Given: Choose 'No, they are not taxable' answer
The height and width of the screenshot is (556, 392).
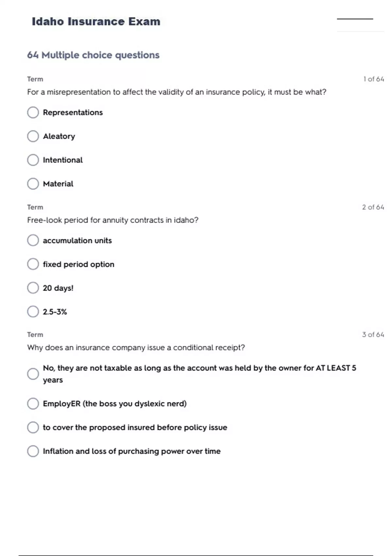Looking at the screenshot, I should coord(33,374).
